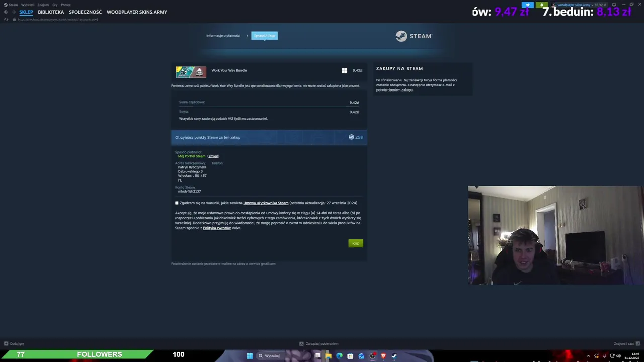This screenshot has height=362, width=644.
Task: Open Microsoft Edge from the taskbar
Action: (x=339, y=356)
